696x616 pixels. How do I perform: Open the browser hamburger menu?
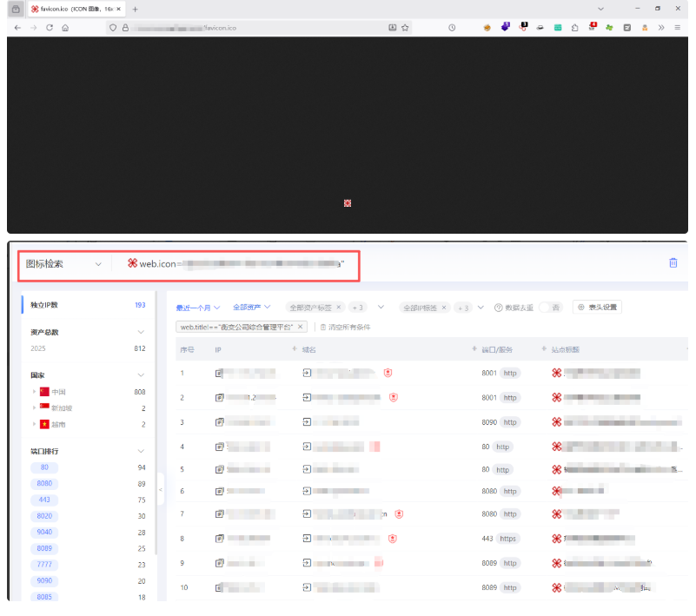point(676,27)
